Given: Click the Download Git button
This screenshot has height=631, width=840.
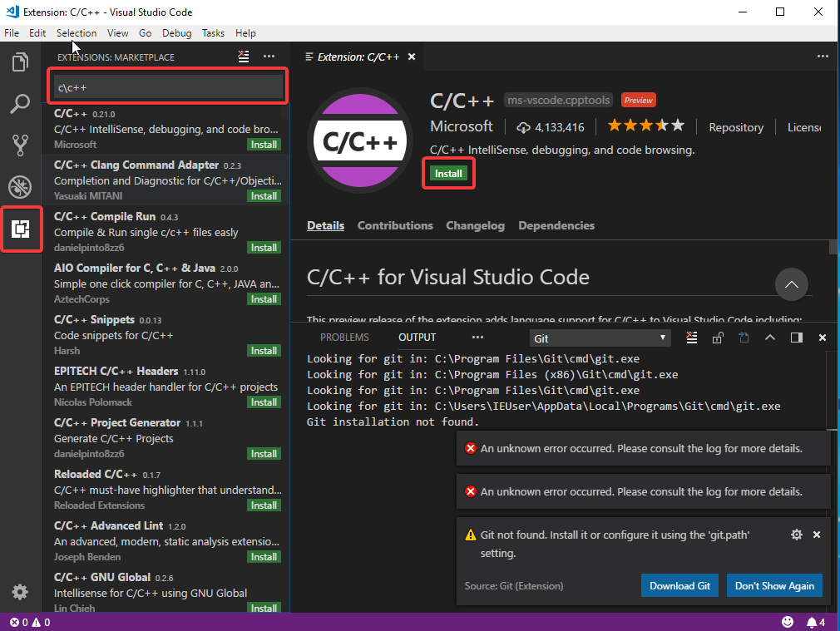Looking at the screenshot, I should (x=679, y=585).
